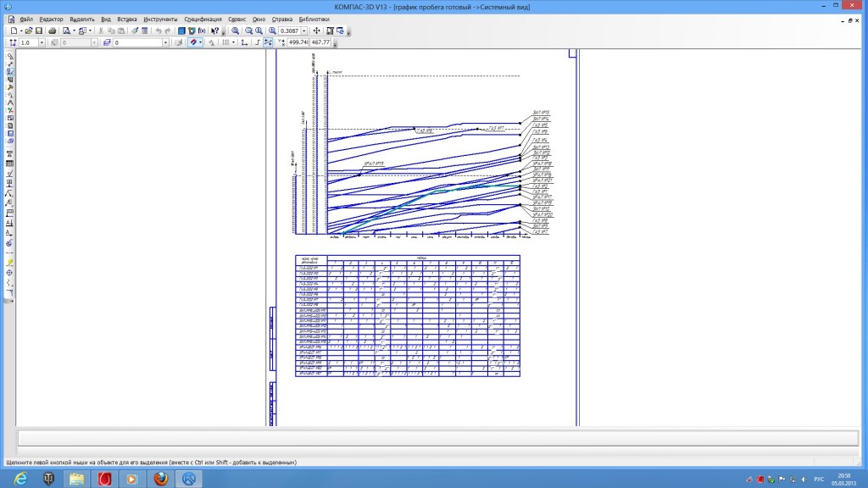Open the Справка menu
Viewport: 868px width, 488px height.
(x=281, y=19)
